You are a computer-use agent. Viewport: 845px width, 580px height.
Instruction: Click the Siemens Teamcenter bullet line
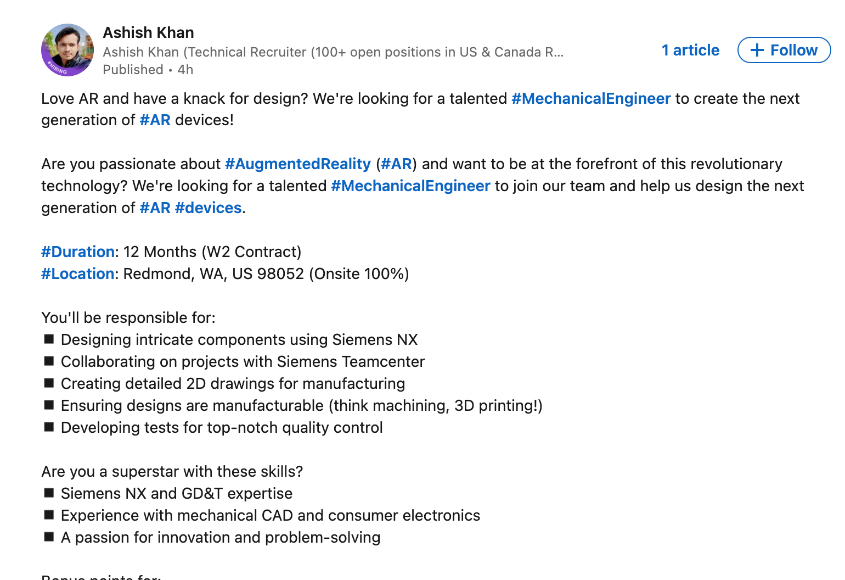click(x=243, y=362)
